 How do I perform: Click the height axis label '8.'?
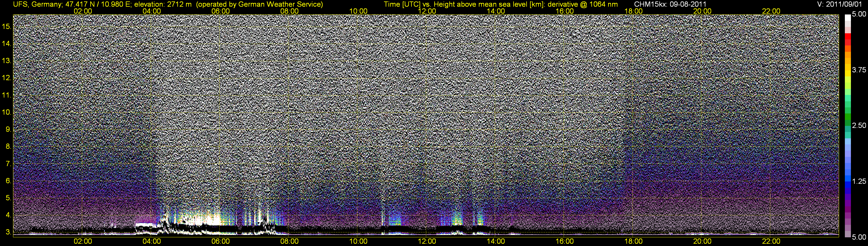click(x=8, y=147)
